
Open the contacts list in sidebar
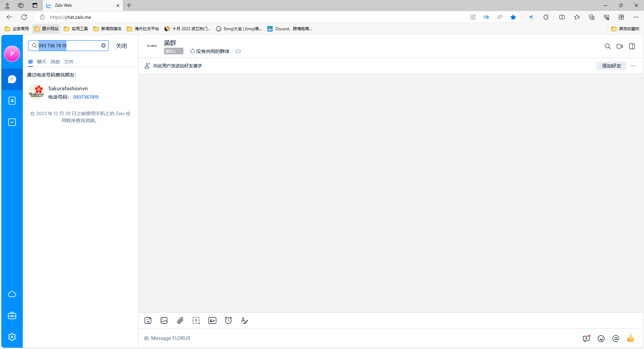(12, 101)
